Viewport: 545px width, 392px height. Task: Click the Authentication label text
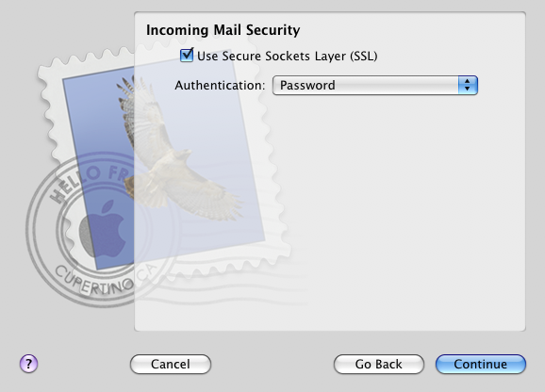click(x=220, y=86)
